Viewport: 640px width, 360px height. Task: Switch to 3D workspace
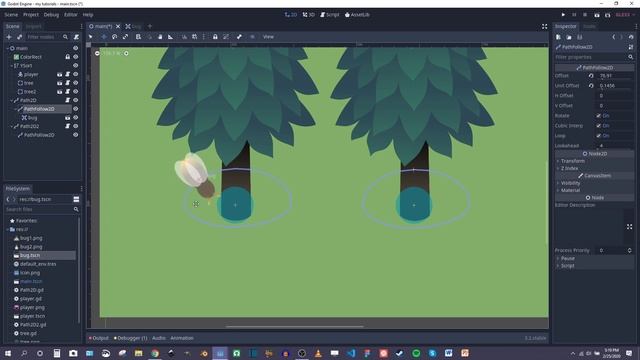click(x=309, y=15)
